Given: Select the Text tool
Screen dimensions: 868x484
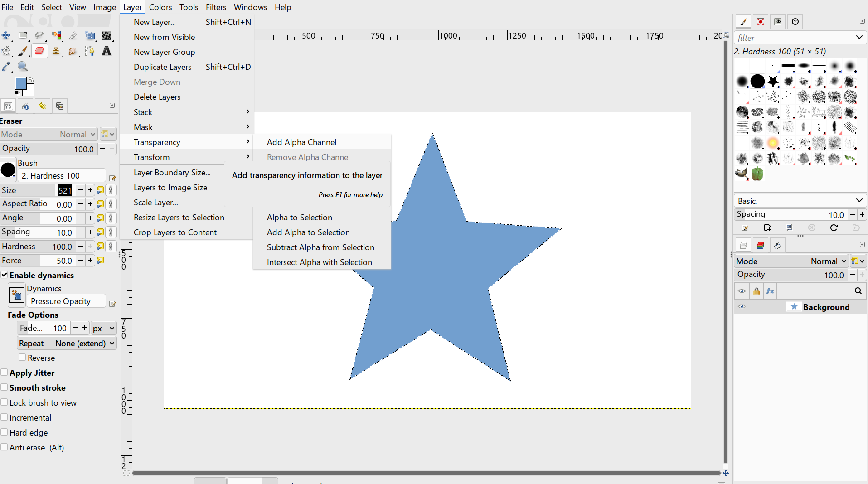Looking at the screenshot, I should 106,51.
